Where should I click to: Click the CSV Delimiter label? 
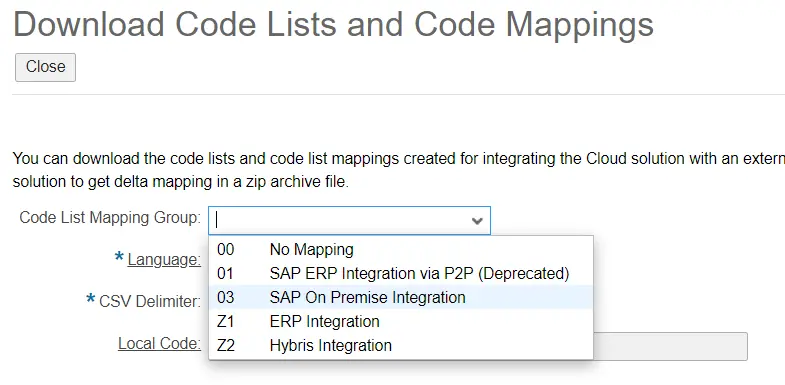(150, 301)
